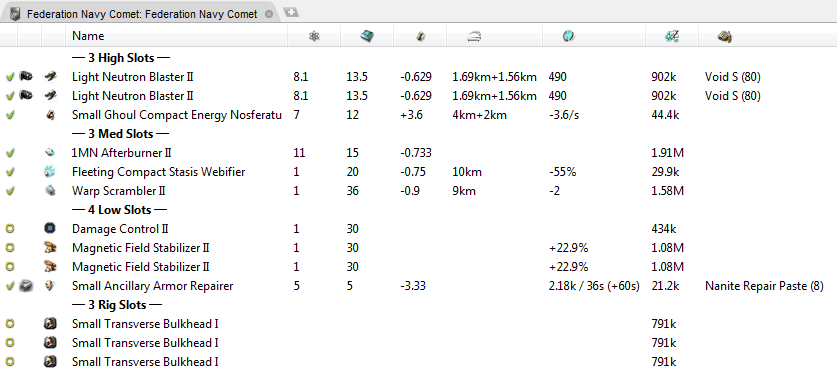Select the Fleeting Compact Stasis Webifier name
This screenshot has height=376, width=837.
pyautogui.click(x=159, y=172)
